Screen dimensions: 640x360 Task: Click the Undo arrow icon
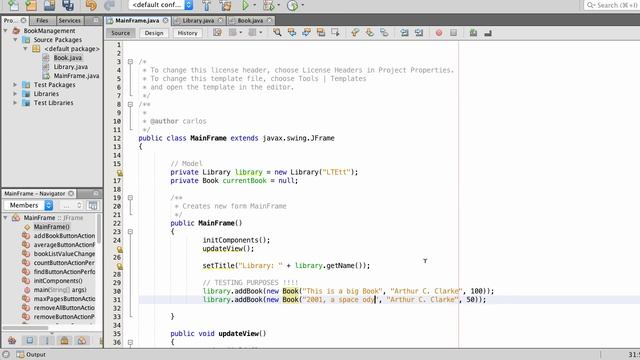tap(91, 5)
